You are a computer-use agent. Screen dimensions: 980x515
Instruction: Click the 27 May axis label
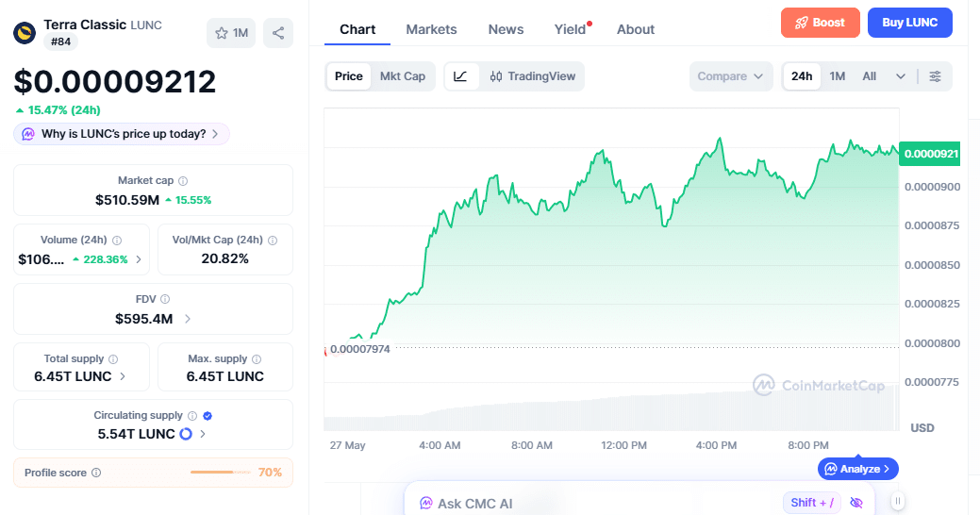(347, 445)
